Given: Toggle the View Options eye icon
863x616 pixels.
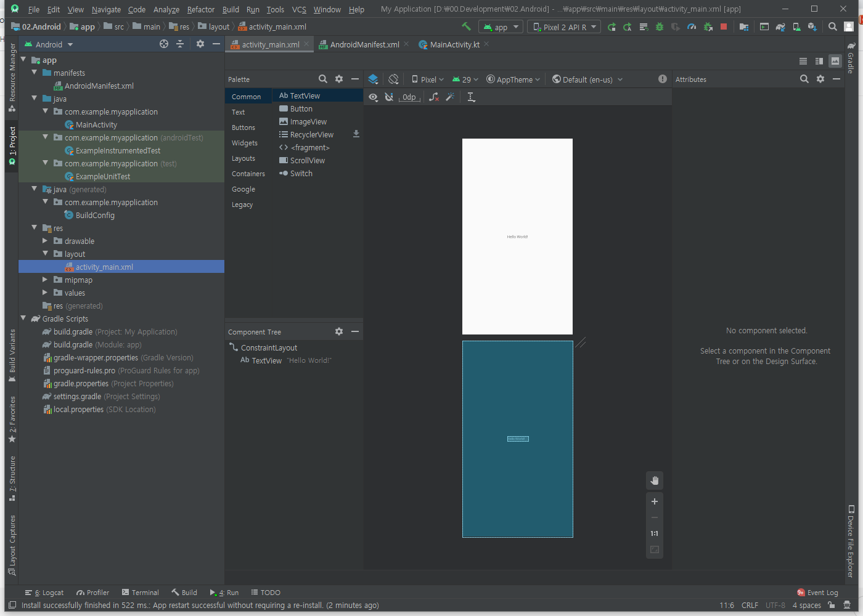Looking at the screenshot, I should coord(373,97).
